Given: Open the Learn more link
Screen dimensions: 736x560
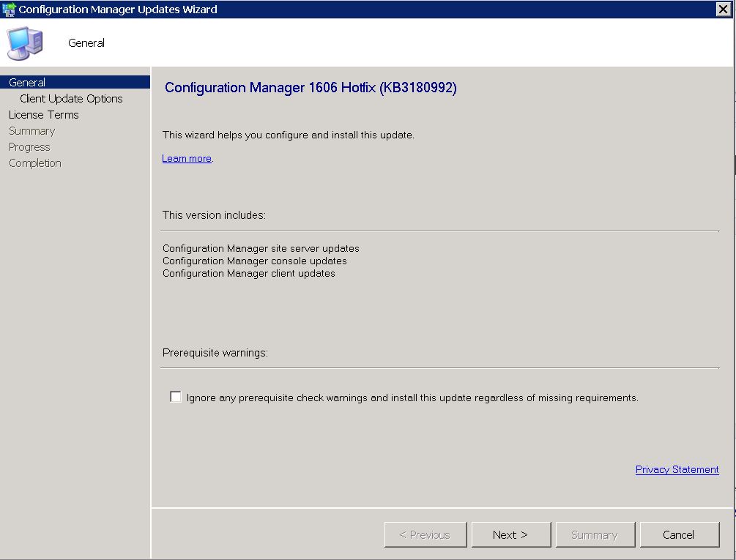Looking at the screenshot, I should [187, 159].
